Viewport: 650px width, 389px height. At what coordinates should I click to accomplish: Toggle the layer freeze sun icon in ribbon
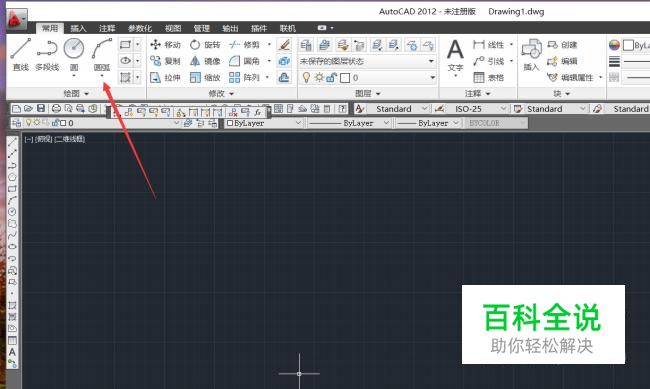coord(319,78)
